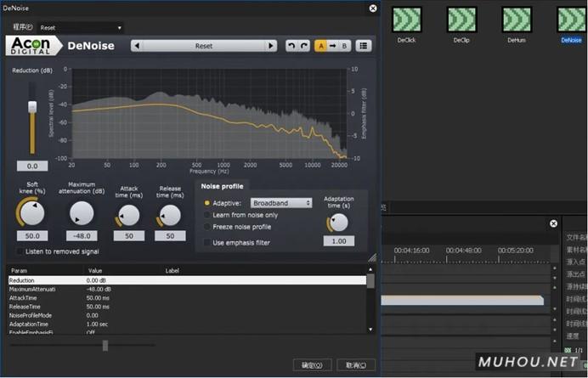Click the resize grip of DeNoise plugin
Screen dimensions: 588x378
(x=372, y=257)
